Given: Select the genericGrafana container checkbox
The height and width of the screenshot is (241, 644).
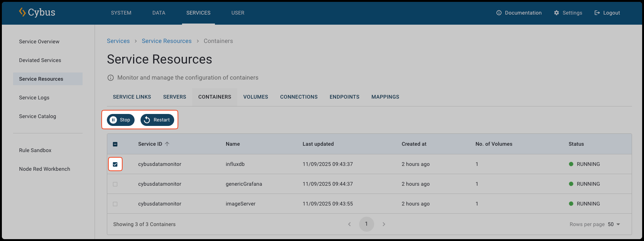Looking at the screenshot, I should 115,184.
